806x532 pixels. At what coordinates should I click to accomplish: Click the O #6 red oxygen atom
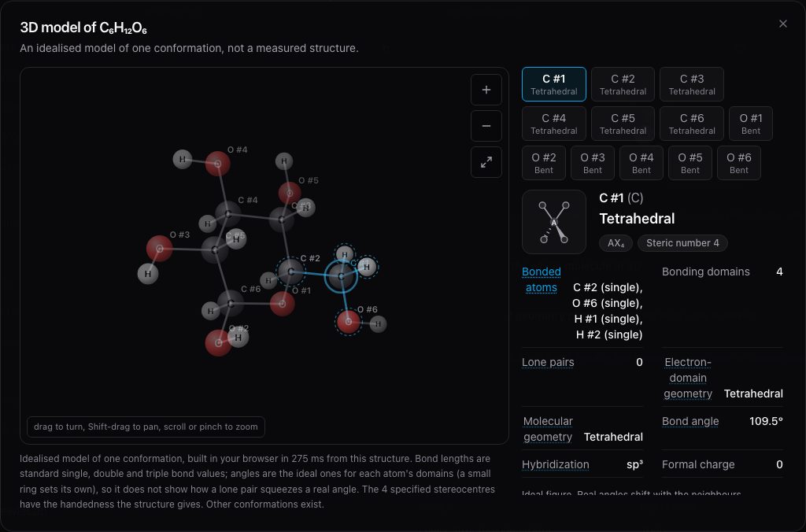(349, 322)
